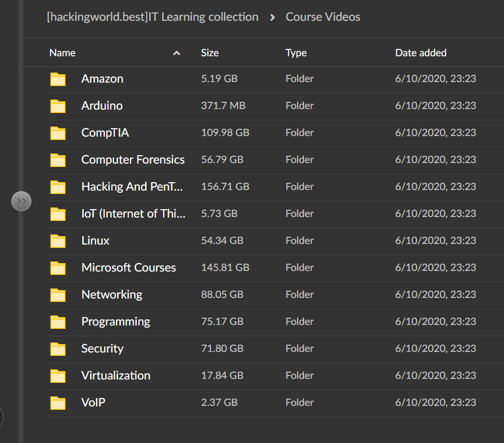Screen dimensions: 504x443
Task: Click the Arduino folder icon
Action: 58,106
